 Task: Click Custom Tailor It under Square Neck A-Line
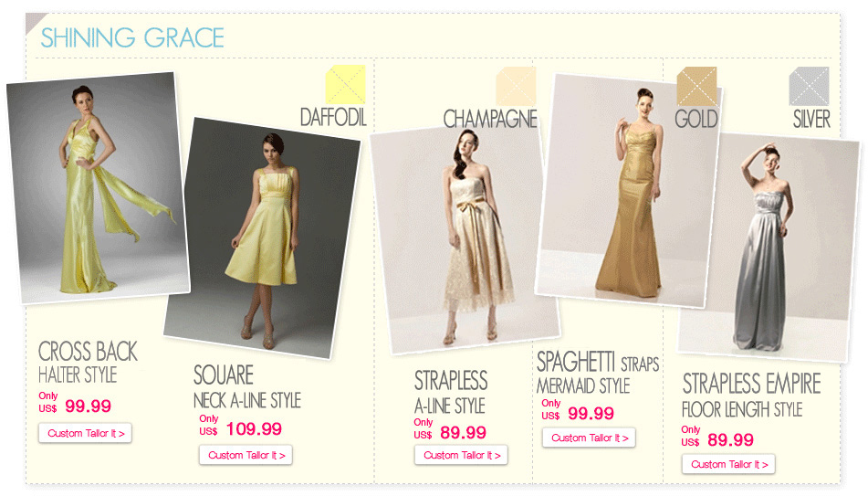click(x=246, y=456)
